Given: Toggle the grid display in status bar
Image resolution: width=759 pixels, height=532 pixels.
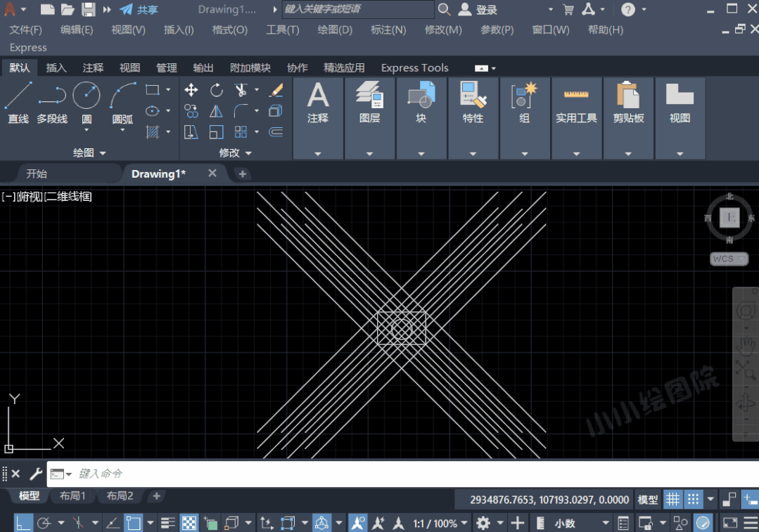Looking at the screenshot, I should (x=673, y=500).
